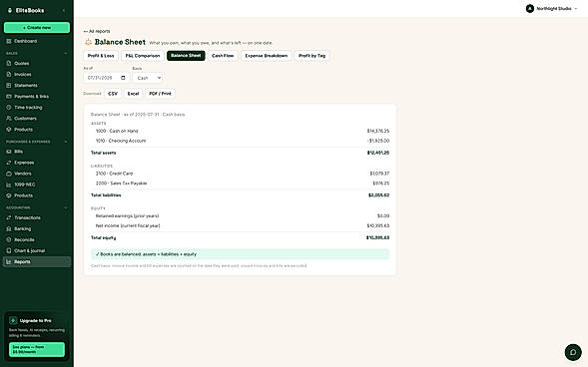The width and height of the screenshot is (588, 367).
Task: Click the Create new button
Action: [37, 27]
